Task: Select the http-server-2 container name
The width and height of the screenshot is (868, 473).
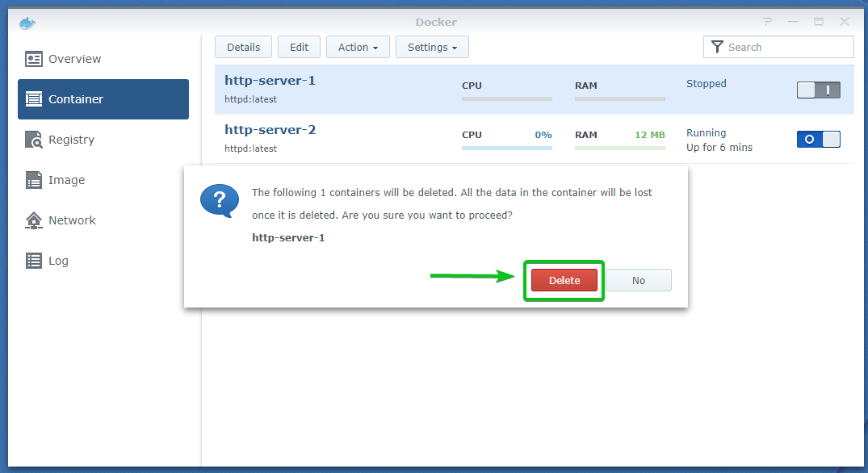Action: pos(270,129)
